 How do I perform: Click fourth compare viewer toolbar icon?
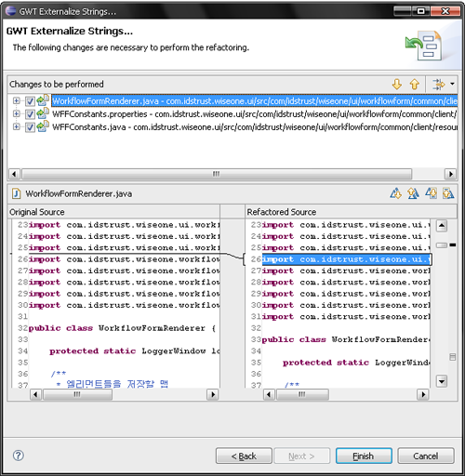(448, 193)
